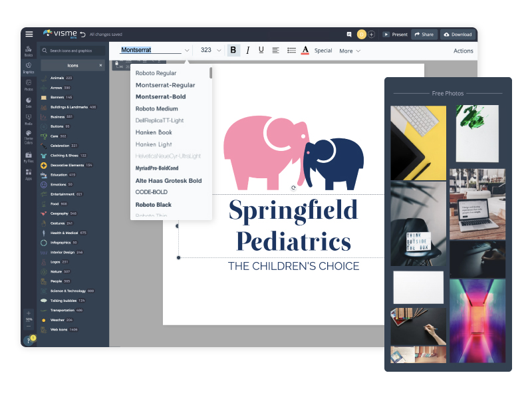
Task: Click the Visme logo
Action: click(x=60, y=34)
